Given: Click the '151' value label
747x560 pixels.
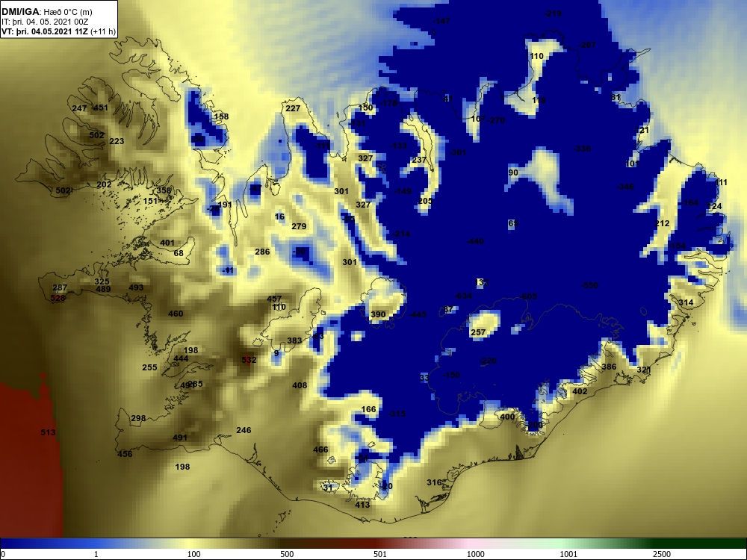Looking at the screenshot, I should (x=150, y=201).
